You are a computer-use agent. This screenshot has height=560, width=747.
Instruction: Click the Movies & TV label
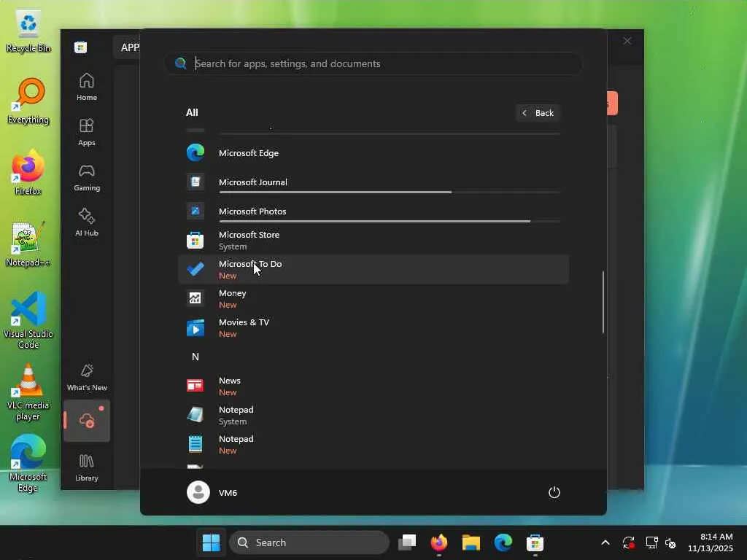pos(244,322)
